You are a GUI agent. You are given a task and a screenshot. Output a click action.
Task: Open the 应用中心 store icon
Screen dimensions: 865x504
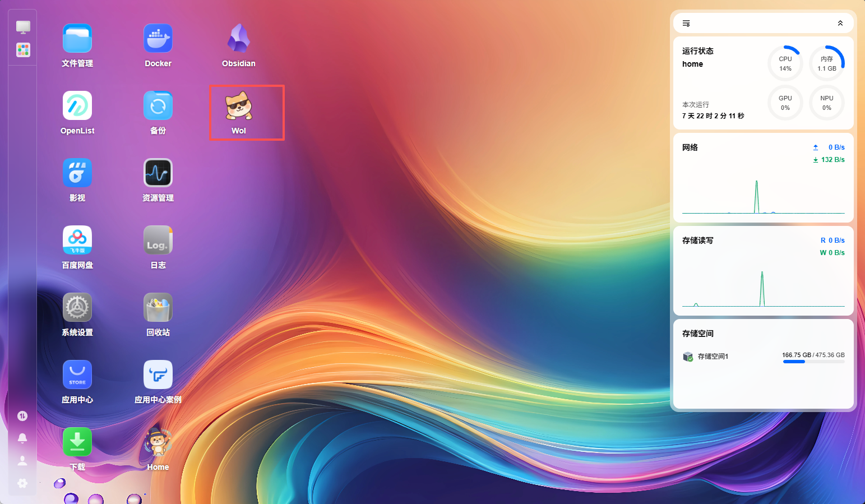pyautogui.click(x=77, y=374)
